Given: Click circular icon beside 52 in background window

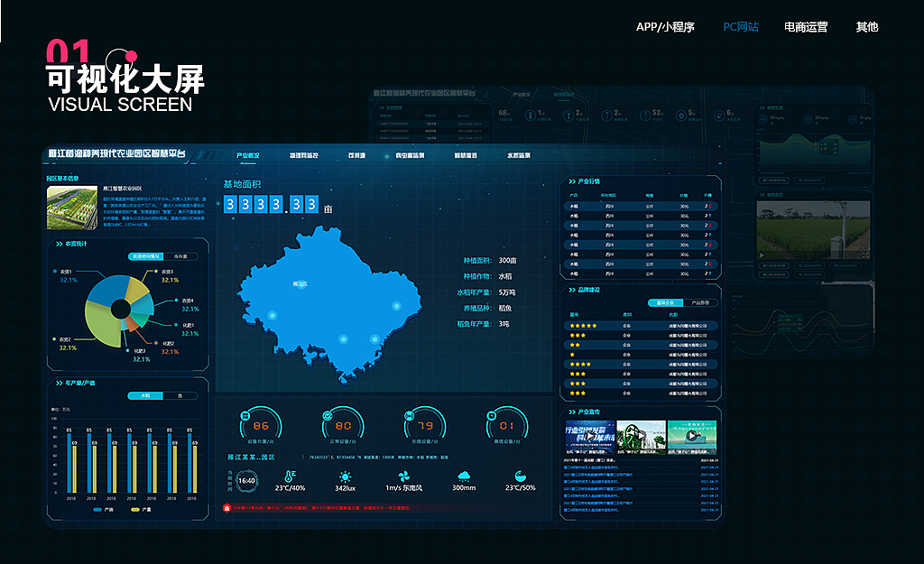Looking at the screenshot, I should 645,116.
